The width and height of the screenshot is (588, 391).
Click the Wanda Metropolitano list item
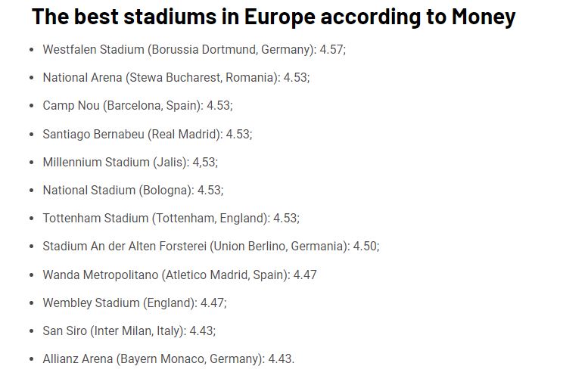[x=179, y=275]
